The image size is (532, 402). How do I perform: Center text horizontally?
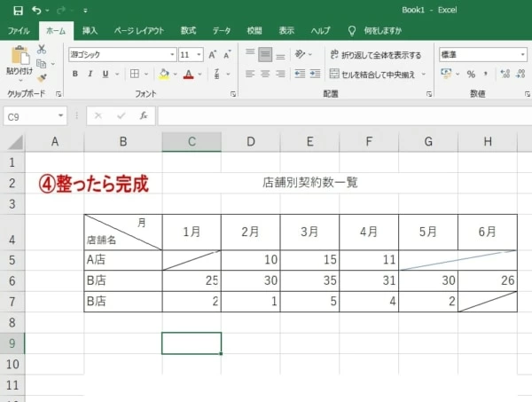(265, 74)
